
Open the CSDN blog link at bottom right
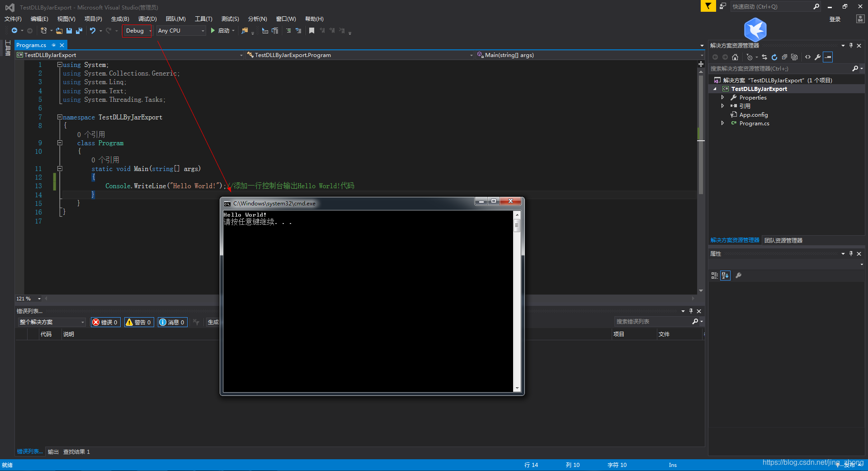(x=809, y=462)
